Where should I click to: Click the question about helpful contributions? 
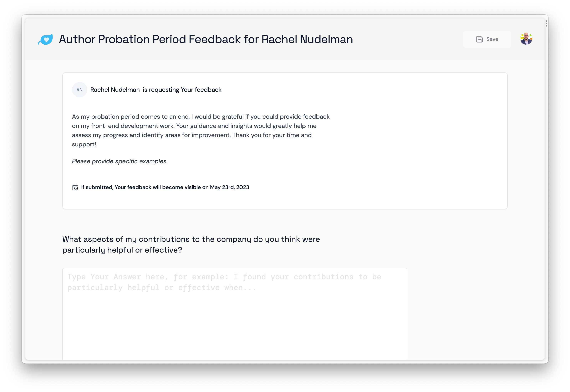click(191, 244)
